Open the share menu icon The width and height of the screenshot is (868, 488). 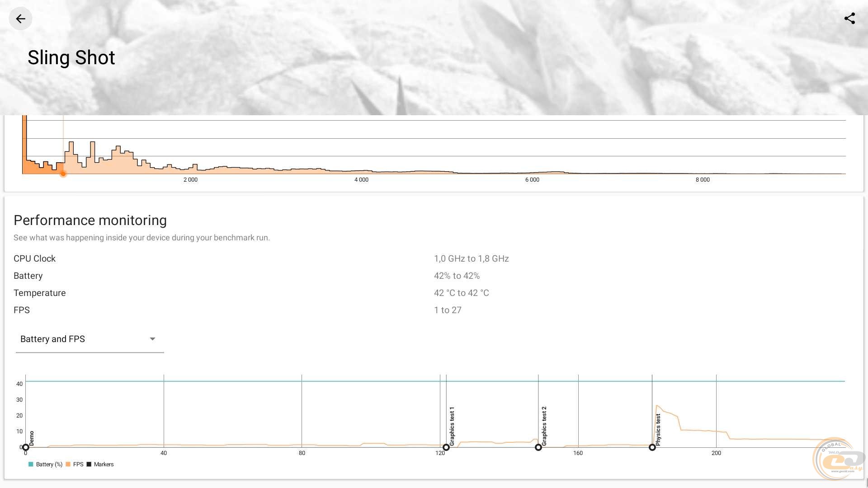pyautogui.click(x=849, y=19)
